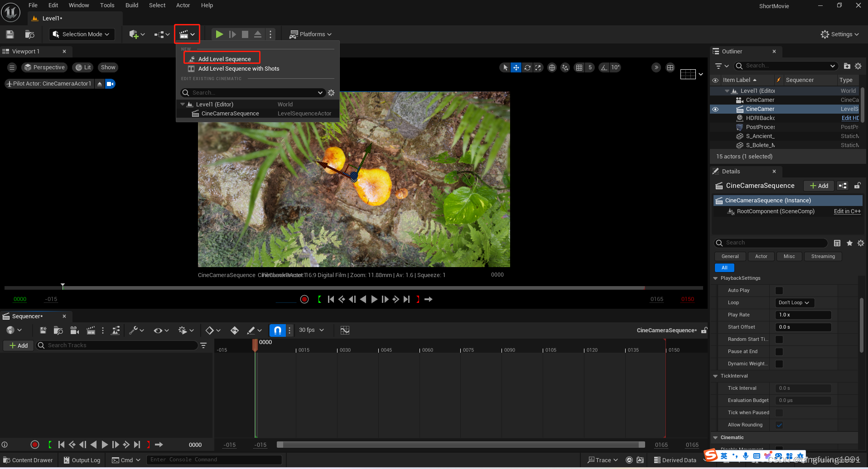Collapse the PlaybackSettings section
This screenshot has width=868, height=469.
tap(716, 278)
